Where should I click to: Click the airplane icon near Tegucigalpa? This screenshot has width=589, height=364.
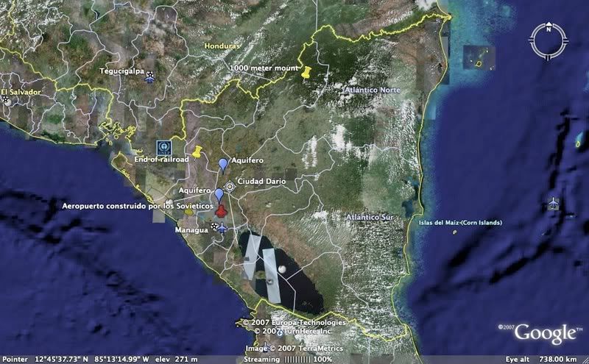coord(150,76)
